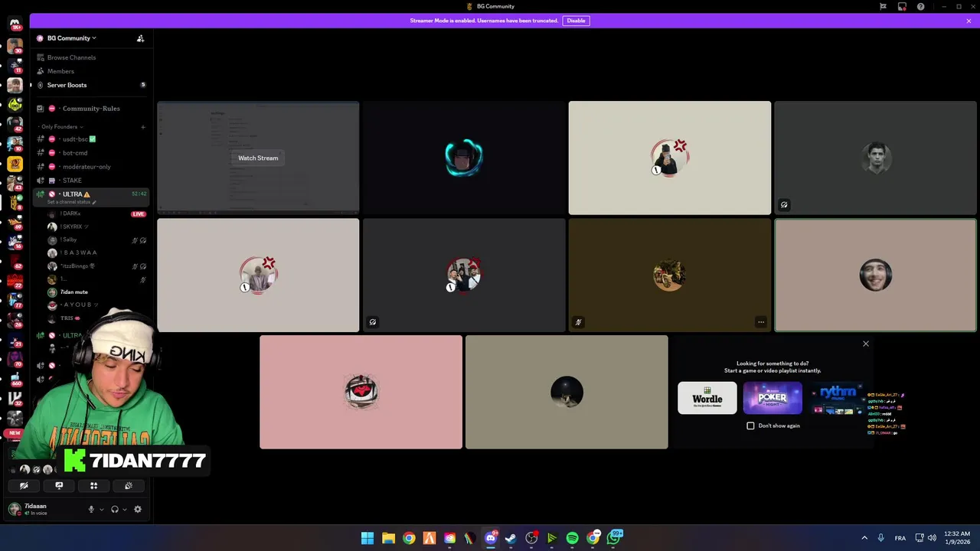The image size is (980, 551).
Task: Close the activity suggestion panel
Action: click(866, 344)
